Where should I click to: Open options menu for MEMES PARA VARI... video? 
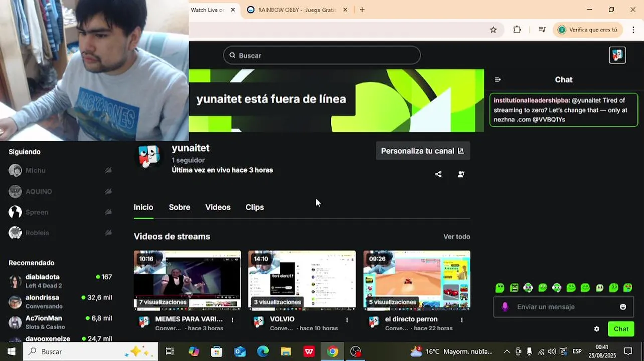pyautogui.click(x=232, y=320)
